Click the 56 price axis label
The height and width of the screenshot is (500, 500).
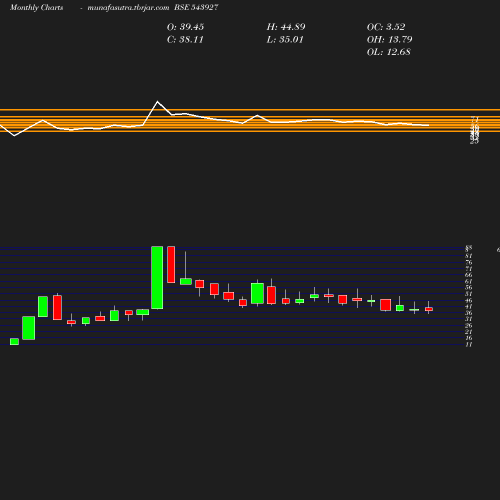(x=469, y=287)
